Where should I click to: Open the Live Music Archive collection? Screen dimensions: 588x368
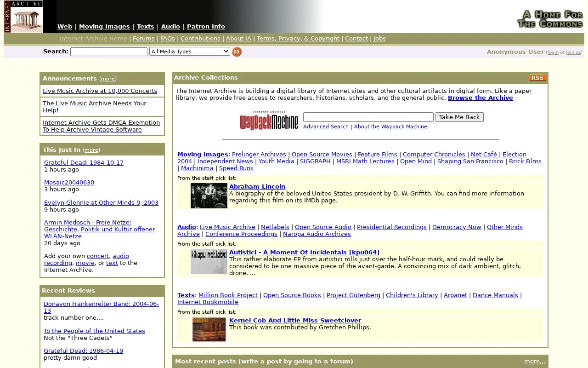point(227,227)
